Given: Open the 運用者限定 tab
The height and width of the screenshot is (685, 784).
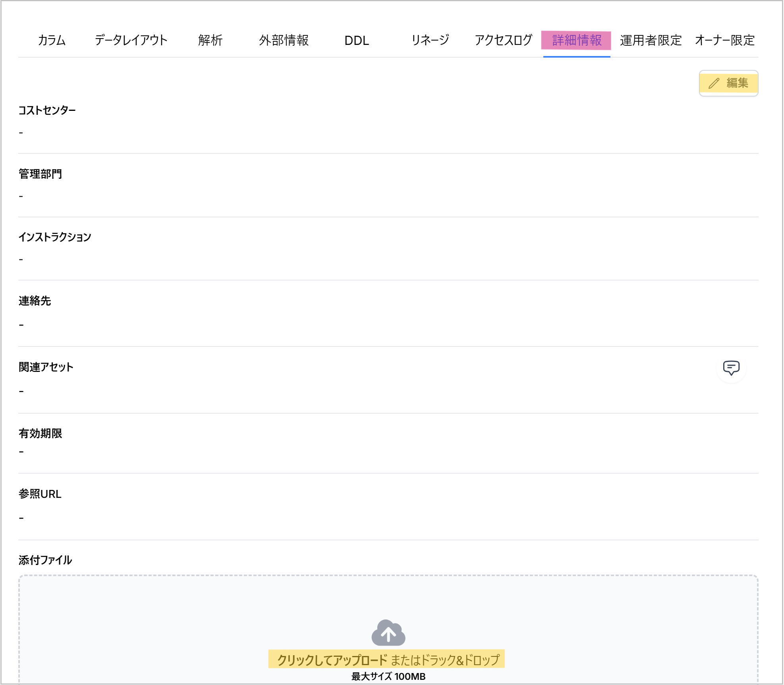Looking at the screenshot, I should coord(651,40).
